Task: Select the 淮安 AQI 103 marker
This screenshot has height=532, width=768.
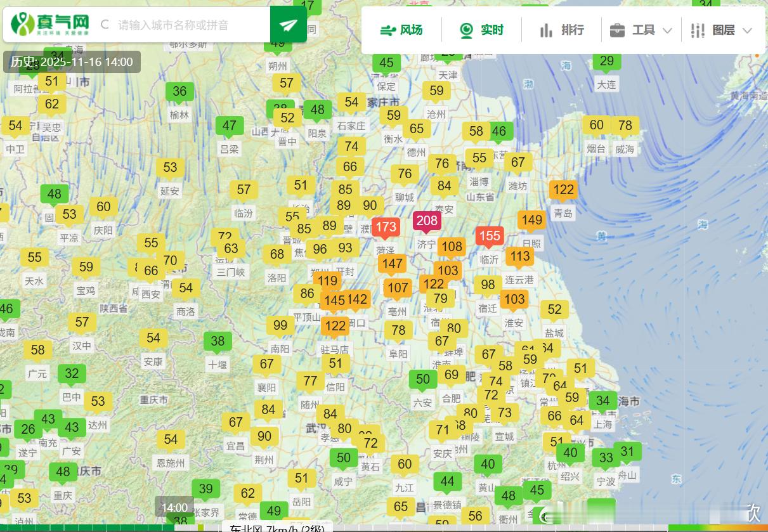Action: (x=514, y=300)
